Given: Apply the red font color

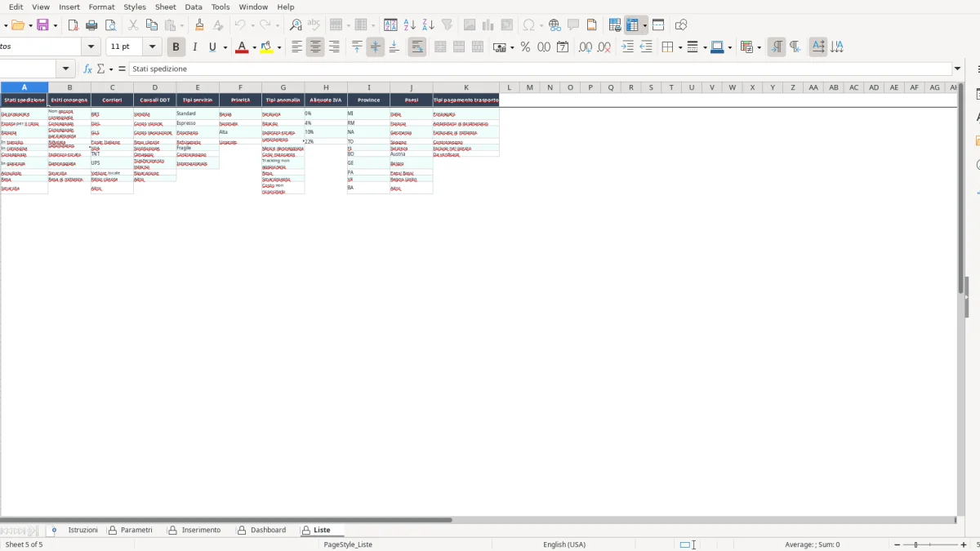Looking at the screenshot, I should [x=241, y=47].
